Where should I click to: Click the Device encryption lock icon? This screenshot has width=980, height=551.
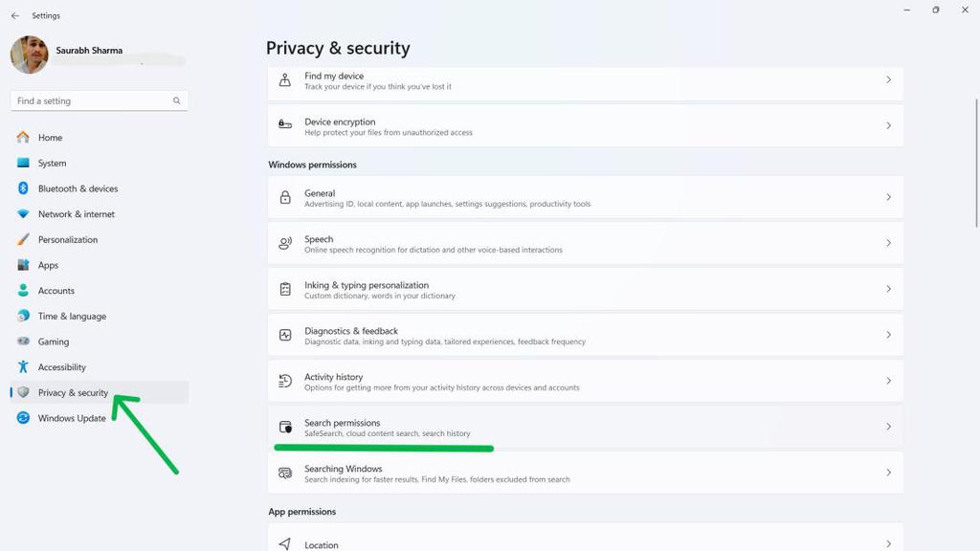[x=285, y=126]
